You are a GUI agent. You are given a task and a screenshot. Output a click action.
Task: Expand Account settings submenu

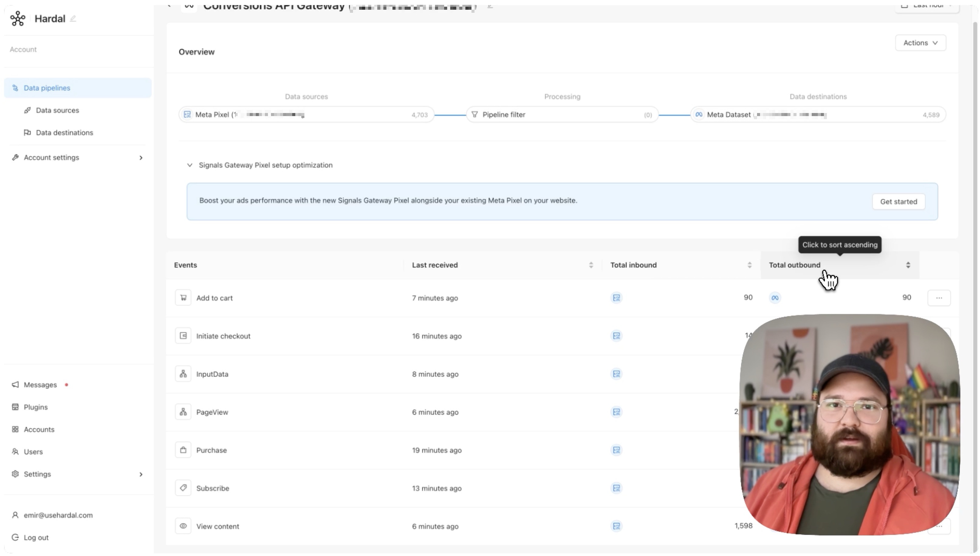pyautogui.click(x=141, y=158)
